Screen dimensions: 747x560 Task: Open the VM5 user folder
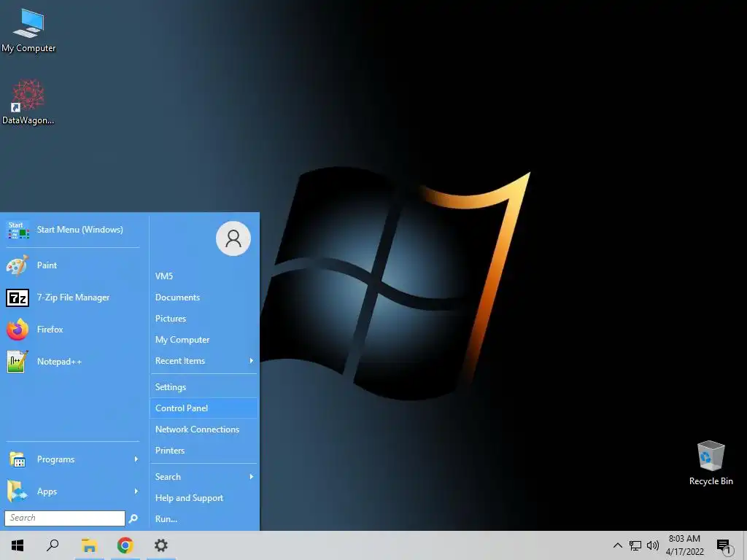click(x=204, y=276)
